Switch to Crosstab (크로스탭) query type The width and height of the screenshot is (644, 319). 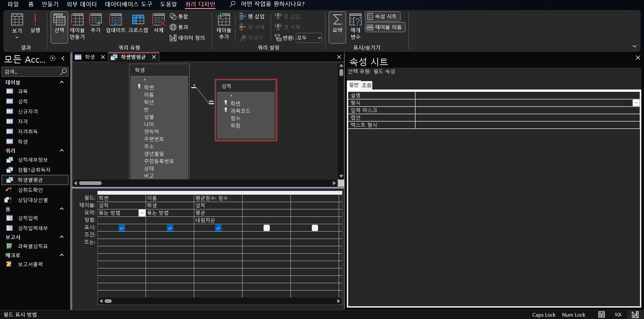(138, 23)
